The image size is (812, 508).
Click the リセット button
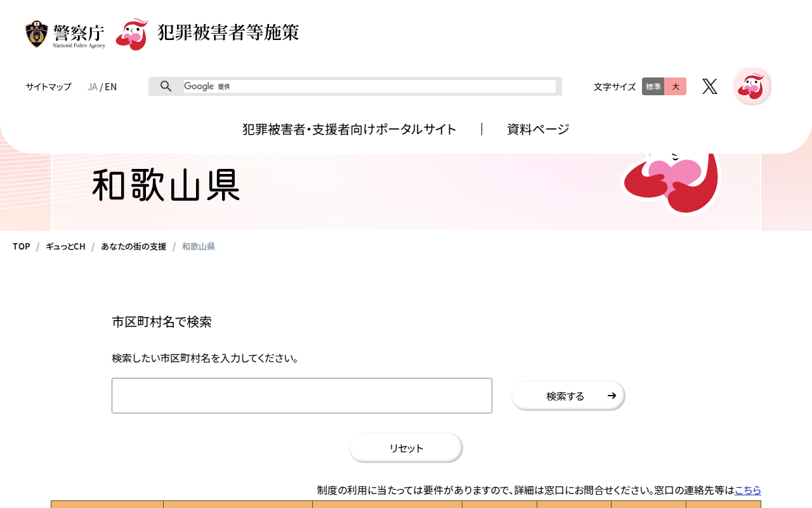pyautogui.click(x=406, y=448)
